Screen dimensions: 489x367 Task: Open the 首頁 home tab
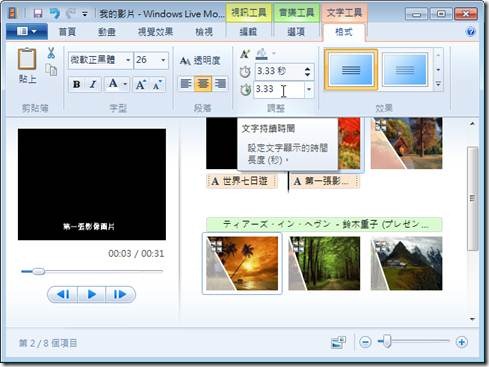tap(67, 32)
